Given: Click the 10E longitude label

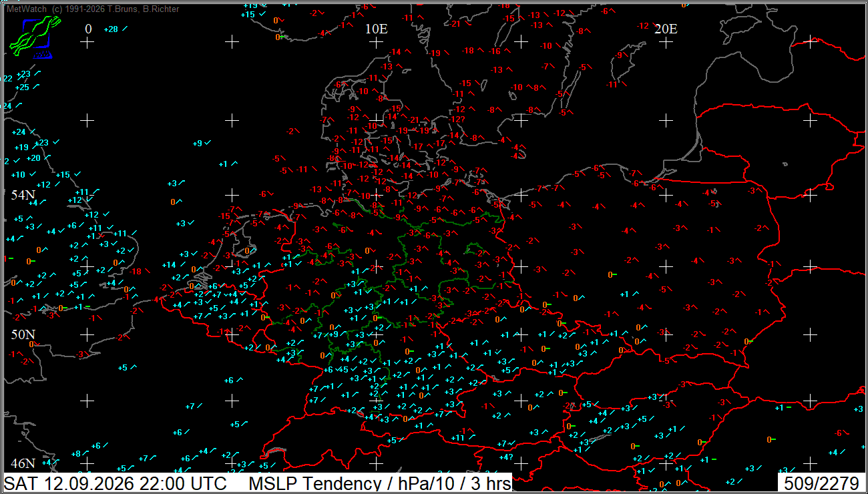Looking at the screenshot, I should pos(377,29).
